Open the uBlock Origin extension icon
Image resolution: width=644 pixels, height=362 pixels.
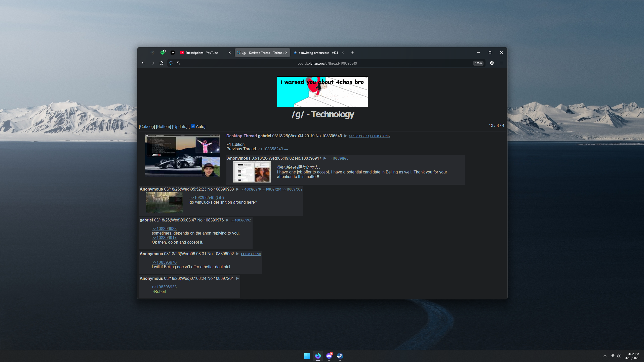[492, 63]
